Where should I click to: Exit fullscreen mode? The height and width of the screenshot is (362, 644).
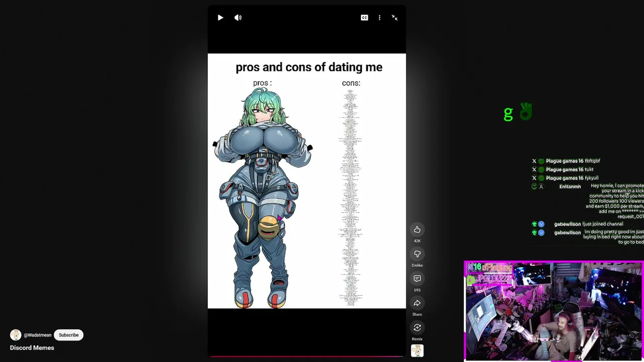pos(394,18)
